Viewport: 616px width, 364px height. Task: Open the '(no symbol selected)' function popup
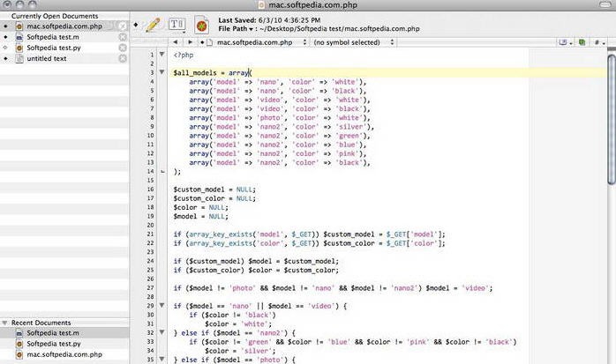coord(353,42)
